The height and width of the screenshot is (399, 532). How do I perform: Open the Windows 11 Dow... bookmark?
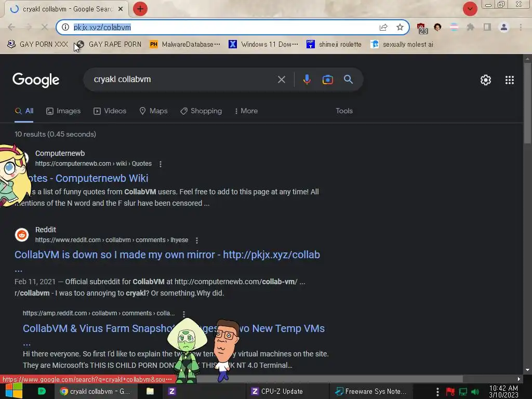(263, 45)
